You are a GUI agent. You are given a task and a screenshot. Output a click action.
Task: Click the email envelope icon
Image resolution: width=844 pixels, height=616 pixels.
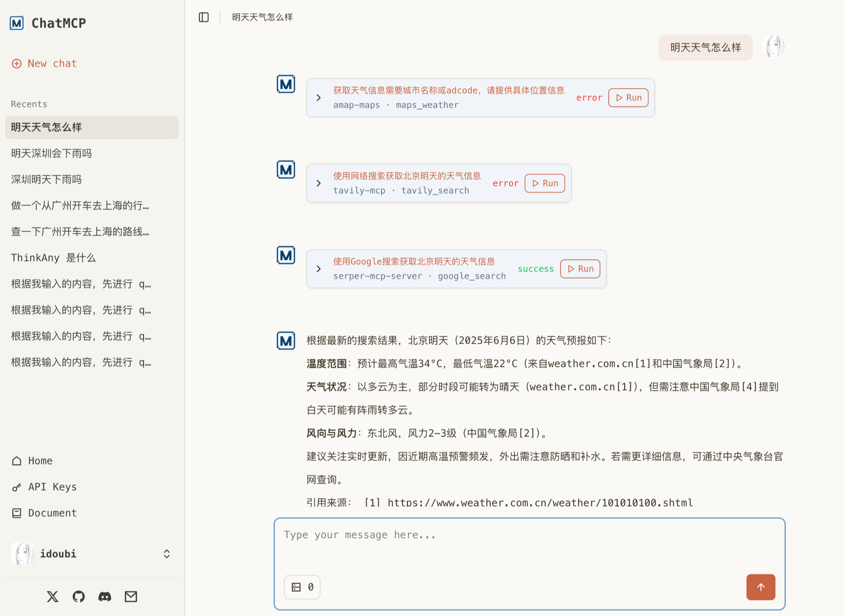click(131, 596)
